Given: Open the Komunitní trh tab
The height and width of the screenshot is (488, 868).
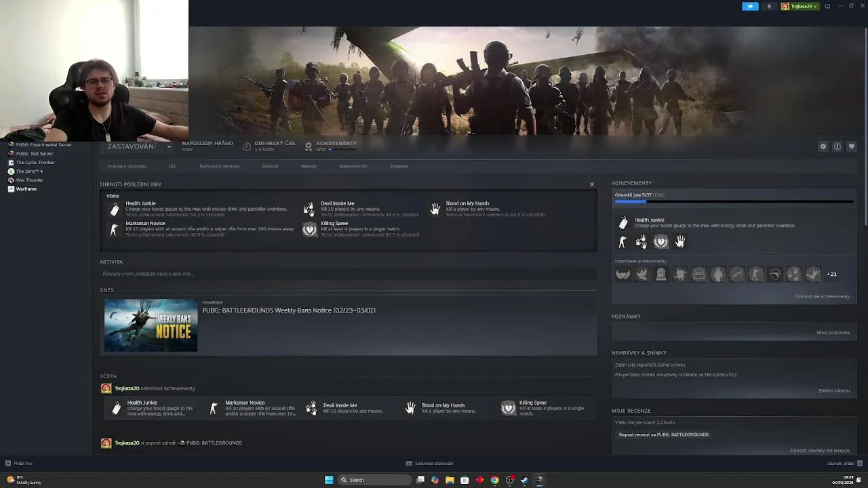Looking at the screenshot, I should tap(353, 166).
